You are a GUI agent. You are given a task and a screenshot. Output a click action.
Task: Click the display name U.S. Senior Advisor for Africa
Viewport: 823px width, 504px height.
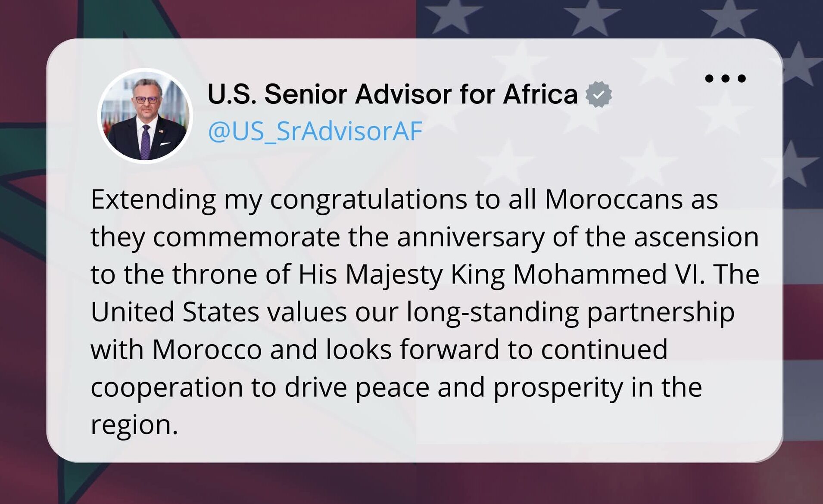pyautogui.click(x=392, y=94)
